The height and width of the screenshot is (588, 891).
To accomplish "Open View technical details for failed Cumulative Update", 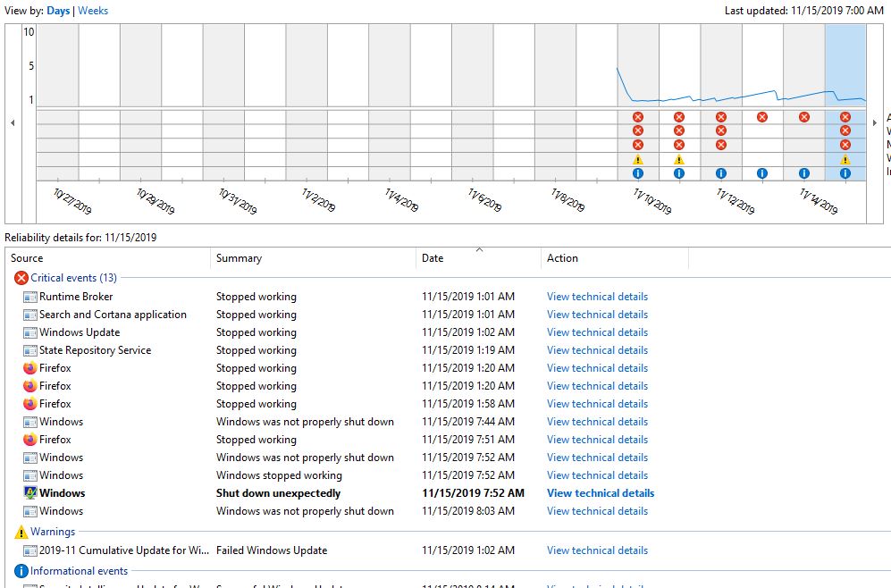I will tap(597, 550).
